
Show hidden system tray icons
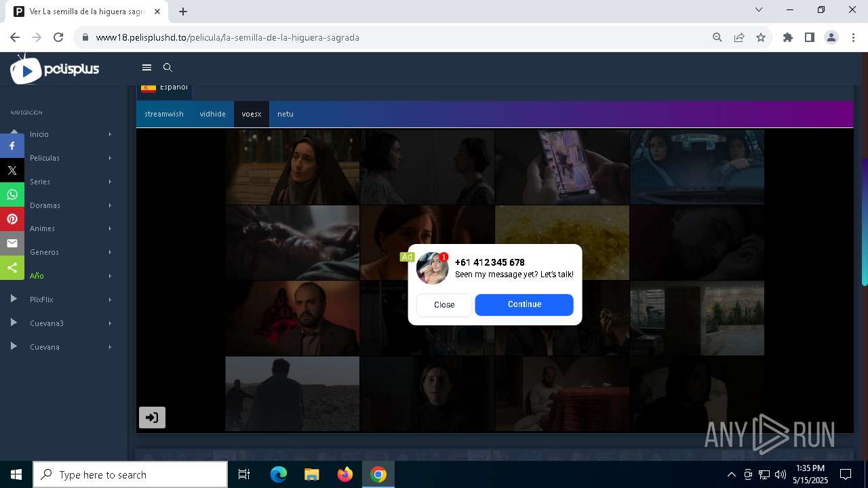731,474
